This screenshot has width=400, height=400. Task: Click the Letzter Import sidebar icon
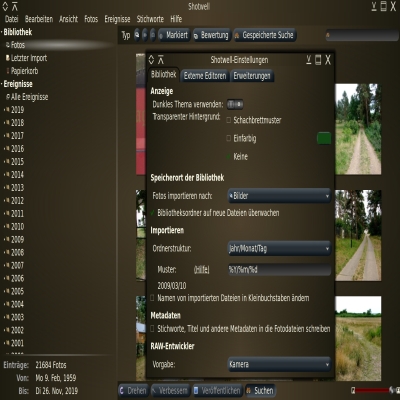point(8,58)
